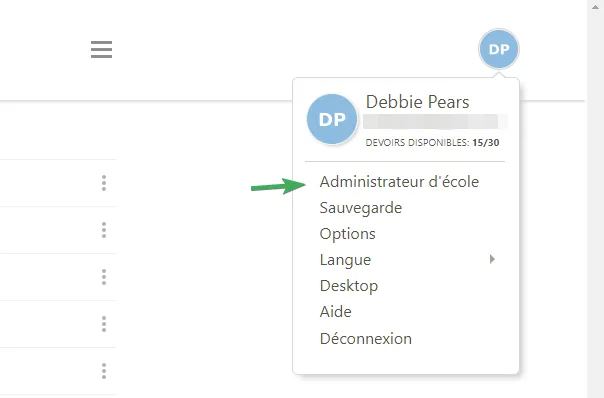Select Administrateur d'école from the menu

tap(399, 182)
